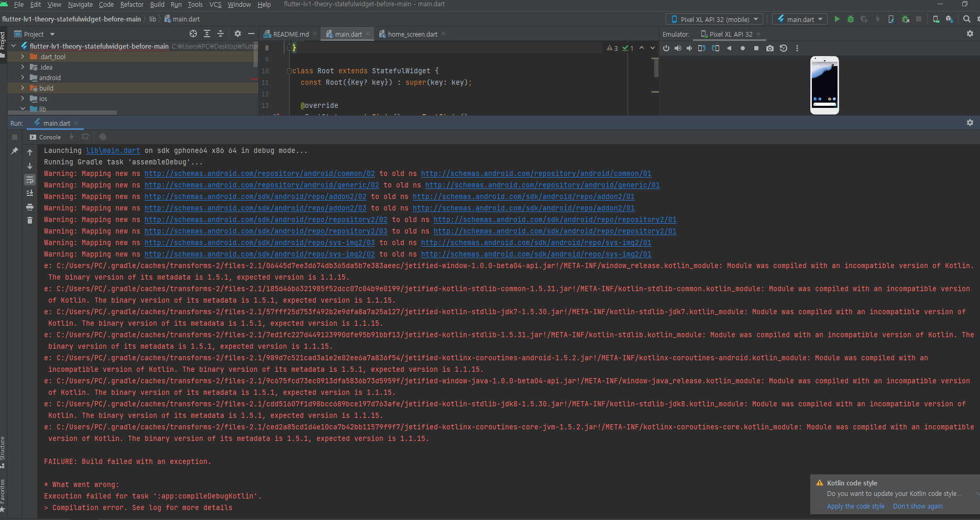Expand the .dart_tool folder
This screenshot has height=520, width=980.
tap(23, 57)
